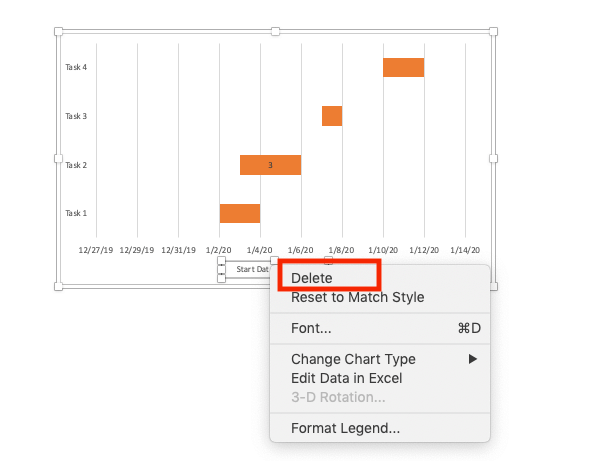Image resolution: width=591 pixels, height=461 pixels.
Task: Click the 12/27/19 date axis label
Action: pyautogui.click(x=96, y=250)
